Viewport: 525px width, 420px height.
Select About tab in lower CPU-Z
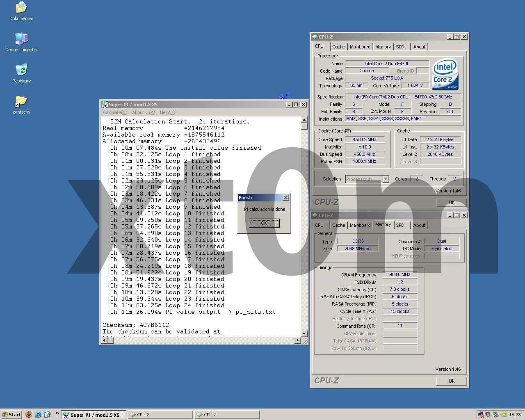[419, 225]
